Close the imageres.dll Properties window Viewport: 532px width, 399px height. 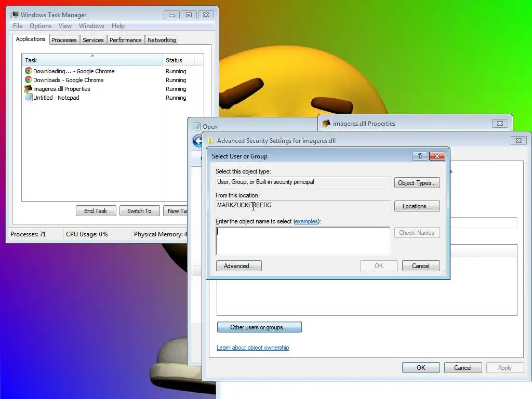click(x=500, y=124)
